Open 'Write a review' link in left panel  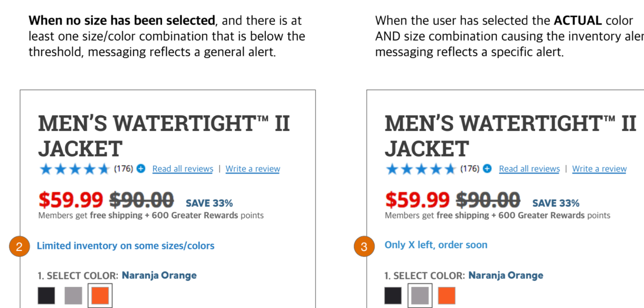[253, 169]
